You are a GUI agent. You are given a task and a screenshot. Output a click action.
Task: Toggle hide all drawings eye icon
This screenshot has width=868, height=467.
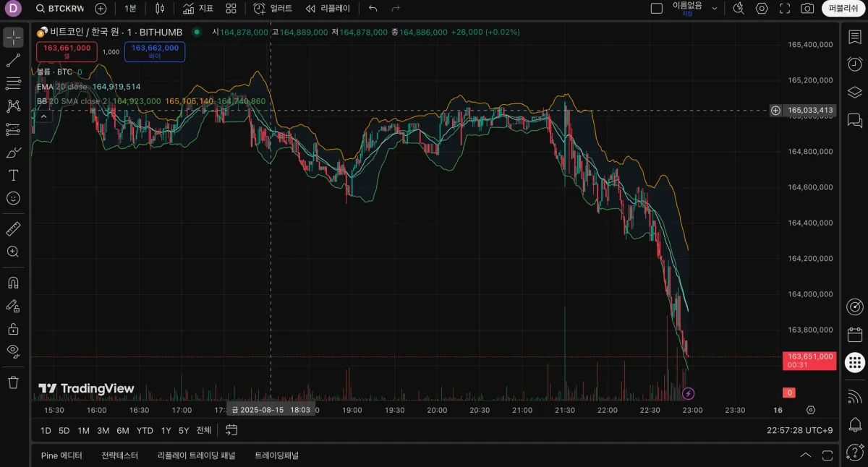(x=13, y=351)
